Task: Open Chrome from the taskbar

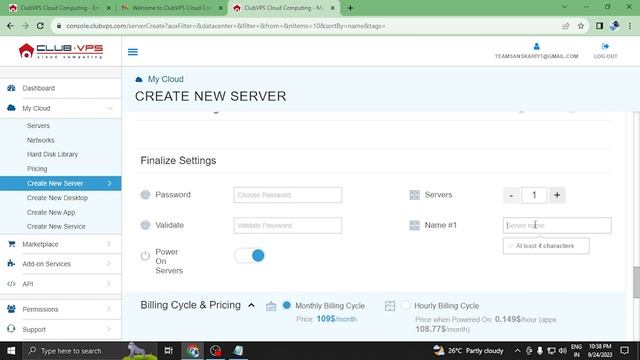Action: (193, 351)
